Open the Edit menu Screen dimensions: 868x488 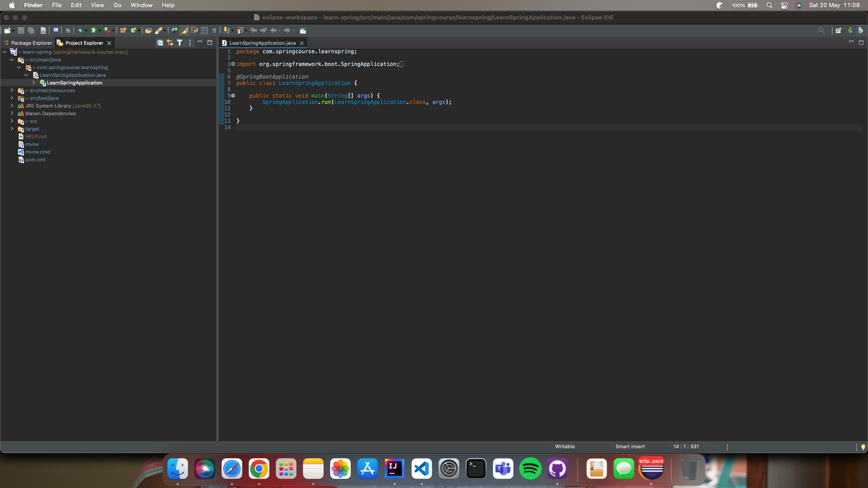pos(76,5)
